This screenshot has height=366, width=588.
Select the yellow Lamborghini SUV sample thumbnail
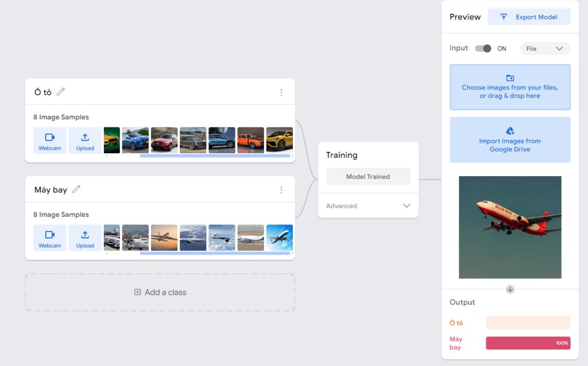pyautogui.click(x=280, y=140)
